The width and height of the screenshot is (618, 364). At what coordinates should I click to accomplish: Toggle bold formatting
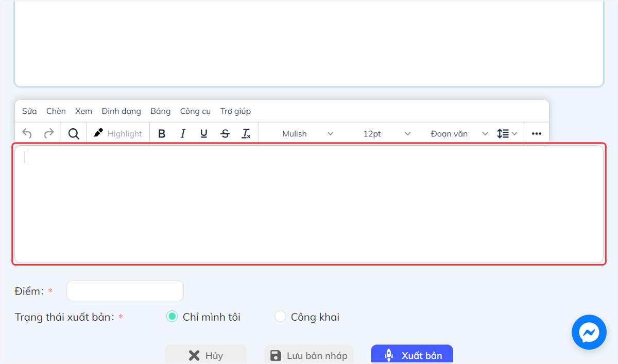162,134
